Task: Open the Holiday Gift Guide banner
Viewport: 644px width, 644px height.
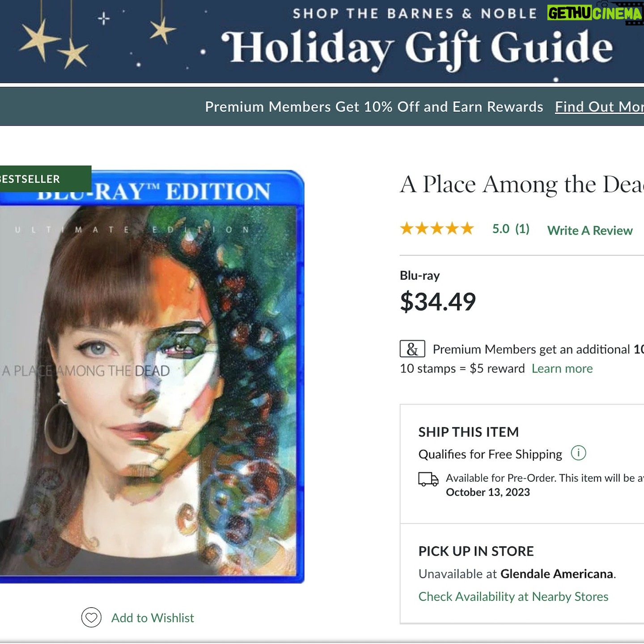Action: 416,47
